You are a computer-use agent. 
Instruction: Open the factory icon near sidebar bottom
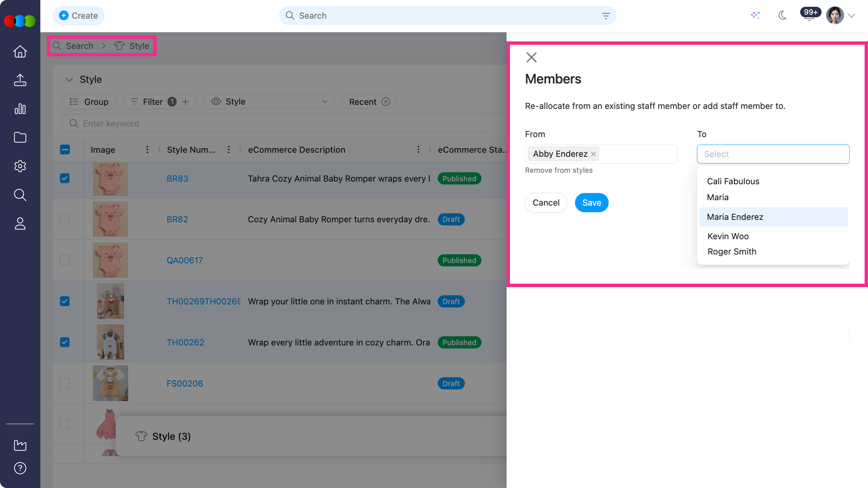(x=20, y=445)
